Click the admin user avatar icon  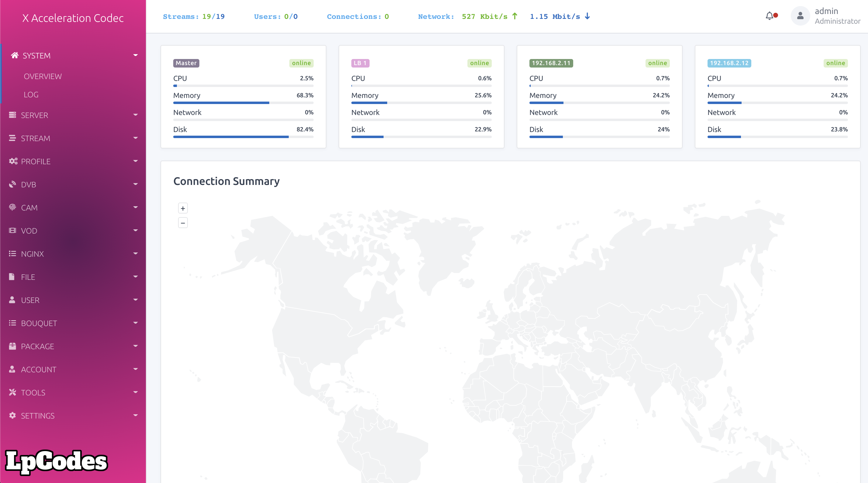coord(800,16)
